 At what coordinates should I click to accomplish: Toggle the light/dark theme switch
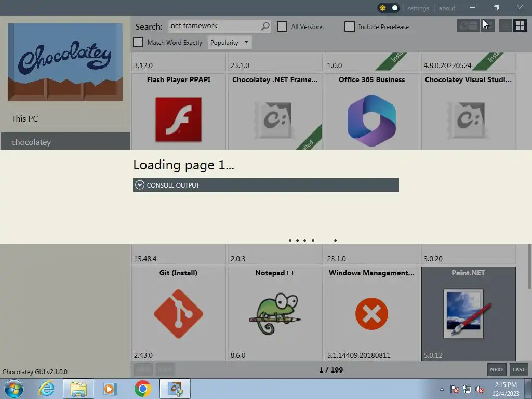389,8
